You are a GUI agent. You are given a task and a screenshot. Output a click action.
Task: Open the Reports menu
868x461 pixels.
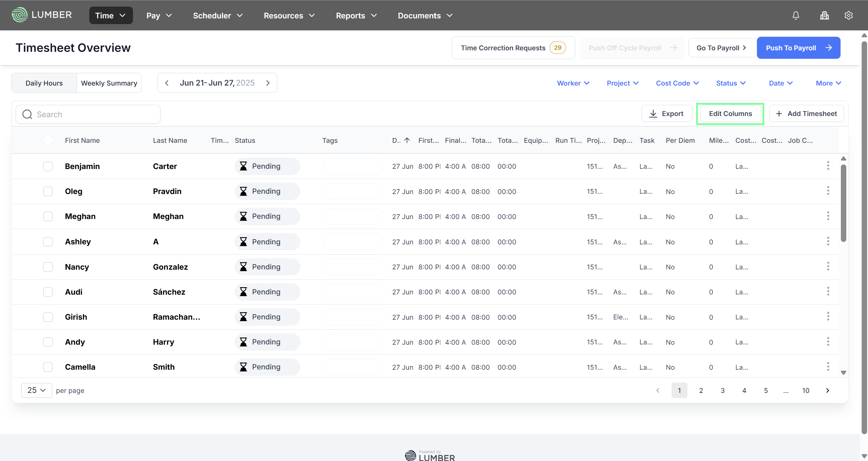point(356,15)
